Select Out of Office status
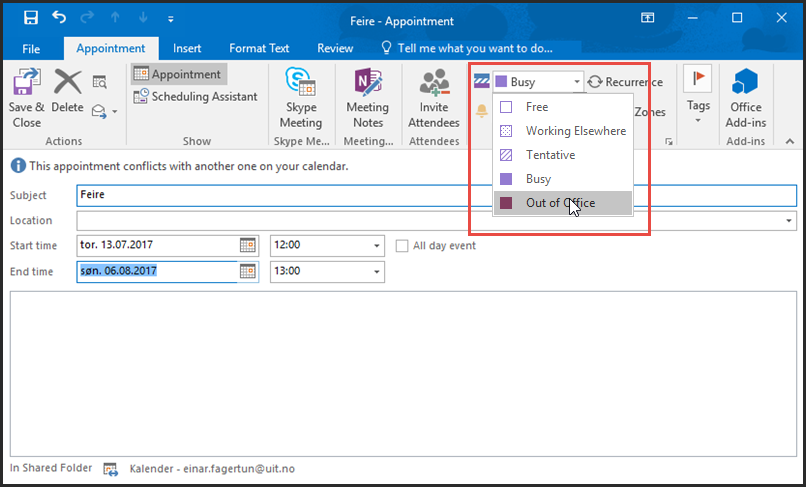The height and width of the screenshot is (487, 806). [560, 203]
